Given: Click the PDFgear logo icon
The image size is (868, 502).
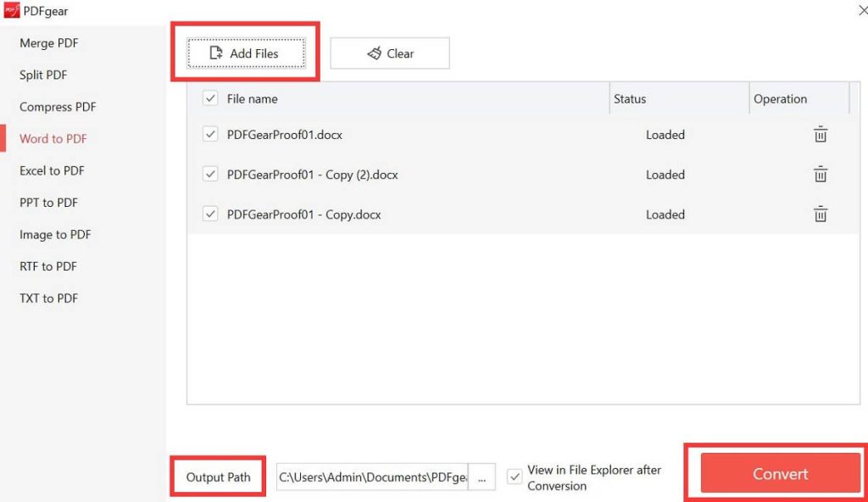Looking at the screenshot, I should [x=11, y=11].
